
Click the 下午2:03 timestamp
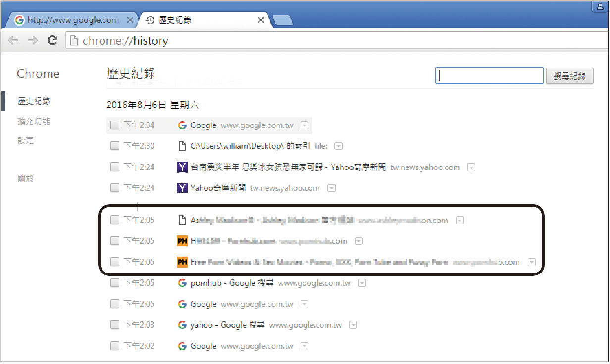tap(139, 325)
